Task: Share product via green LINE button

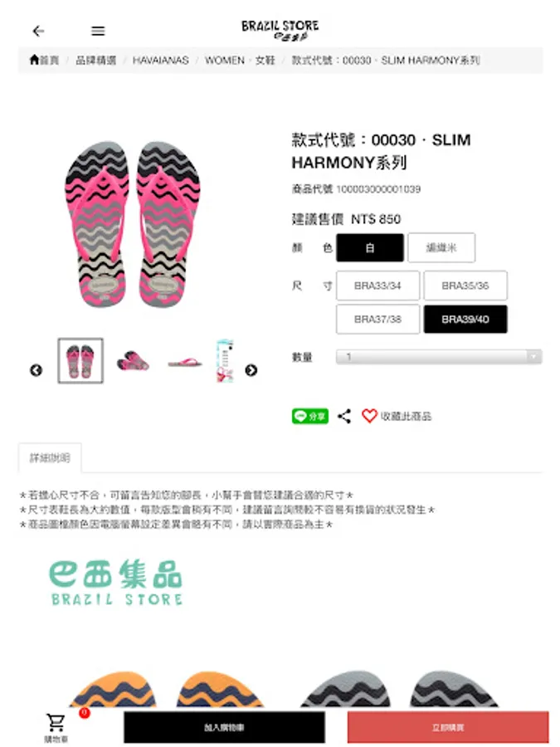Action: pos(310,416)
